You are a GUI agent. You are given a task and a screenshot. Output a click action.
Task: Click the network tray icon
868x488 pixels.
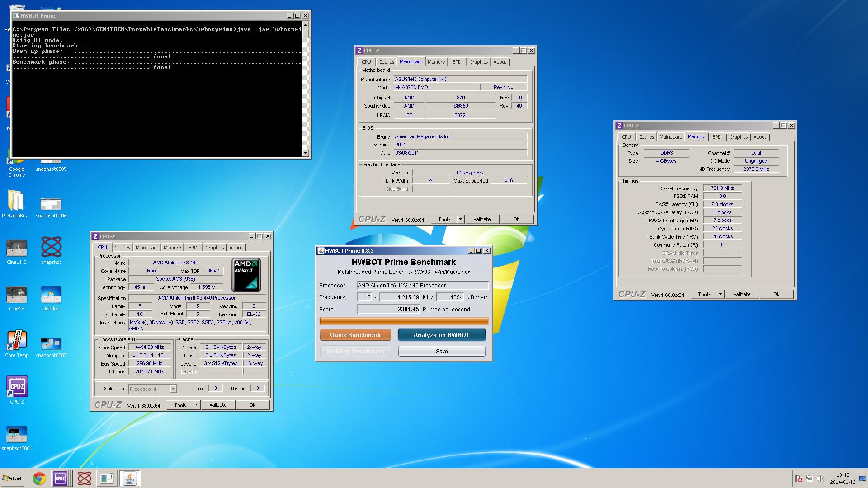(809, 479)
